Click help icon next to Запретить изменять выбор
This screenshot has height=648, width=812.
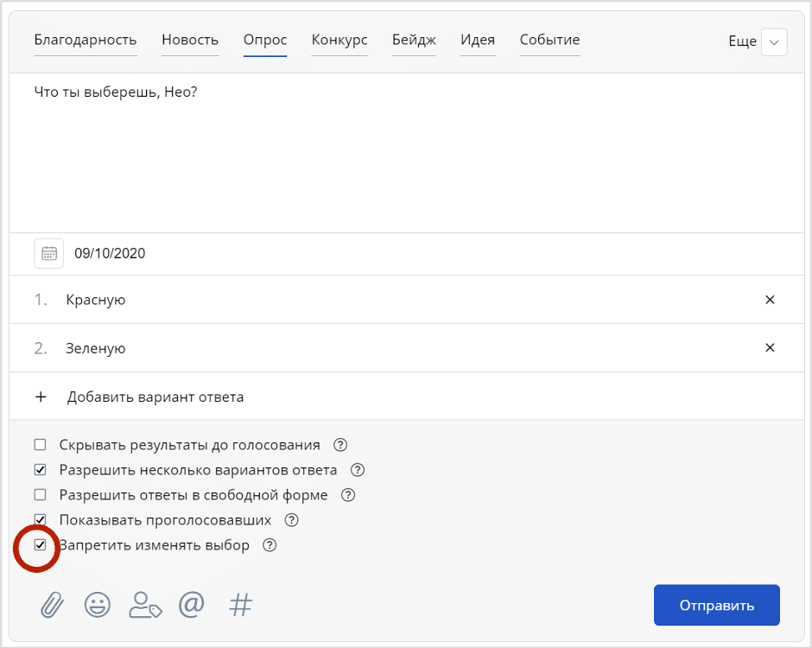click(x=270, y=545)
